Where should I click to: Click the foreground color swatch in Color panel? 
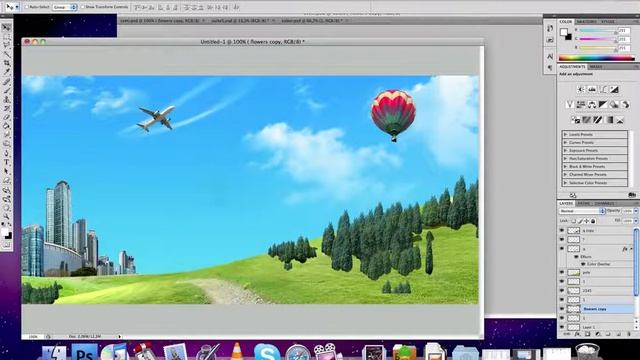[x=564, y=32]
